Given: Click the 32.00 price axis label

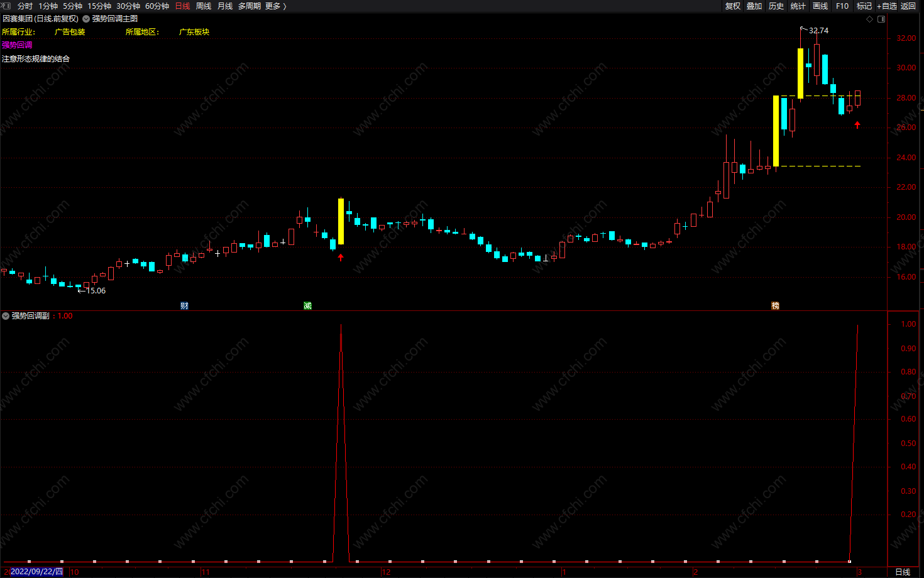Looking at the screenshot, I should (906, 38).
